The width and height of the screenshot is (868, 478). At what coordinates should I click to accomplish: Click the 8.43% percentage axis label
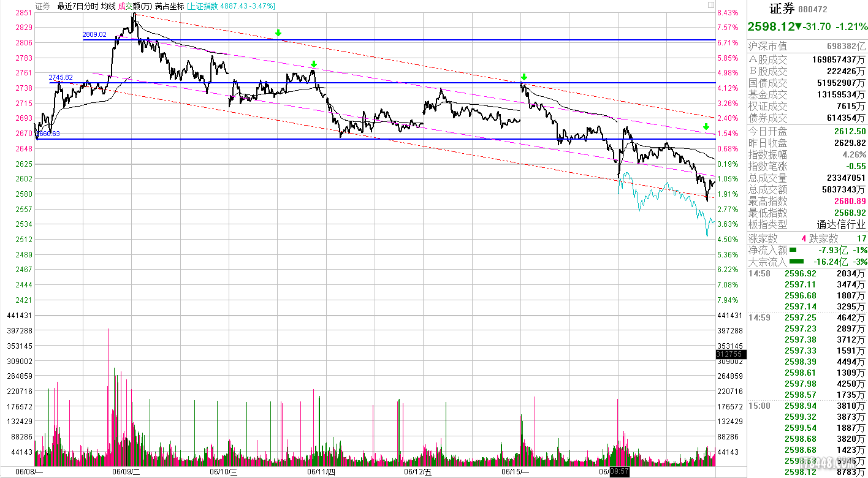(x=728, y=13)
